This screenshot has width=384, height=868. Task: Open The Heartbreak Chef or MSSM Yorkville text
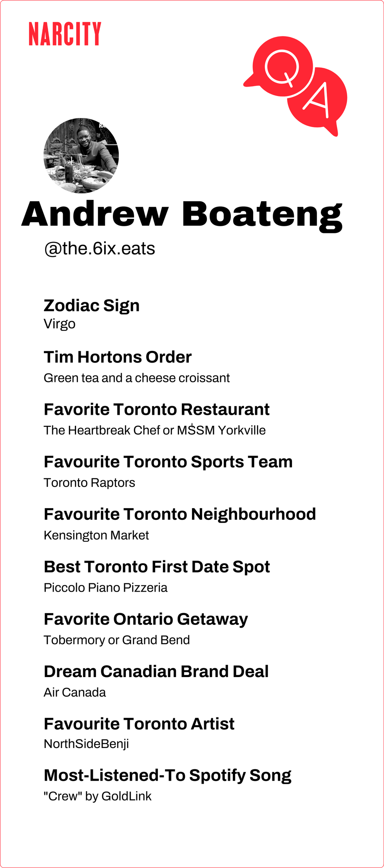point(154,430)
